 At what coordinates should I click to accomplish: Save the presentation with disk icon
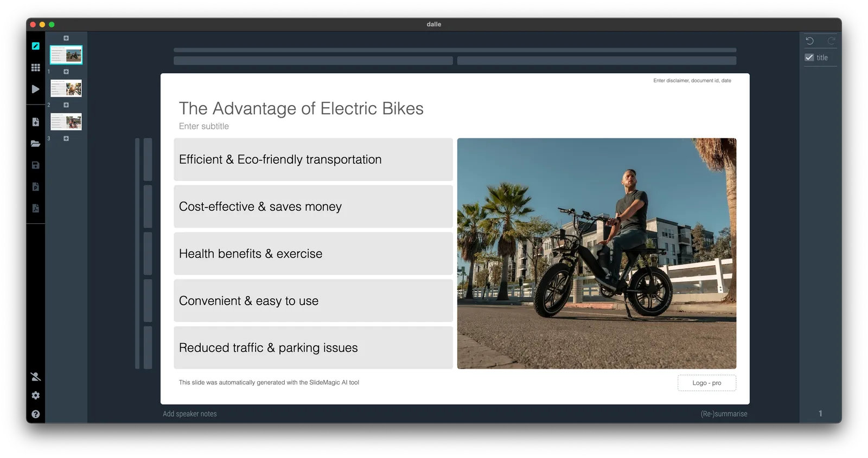click(x=36, y=165)
